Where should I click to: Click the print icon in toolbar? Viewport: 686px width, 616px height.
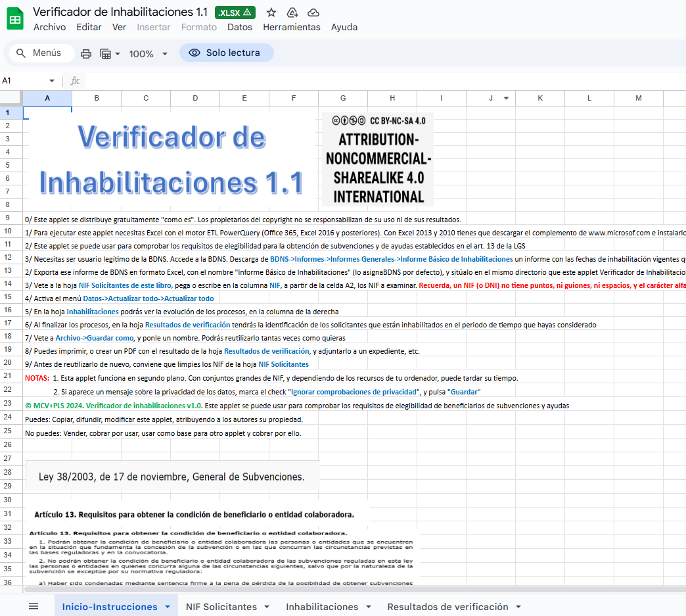pos(86,54)
